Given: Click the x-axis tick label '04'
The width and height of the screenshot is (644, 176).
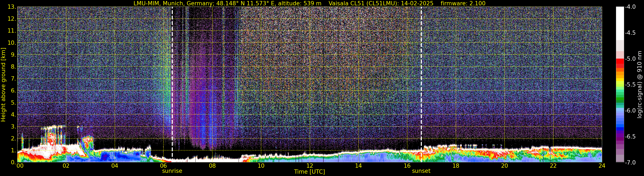Looking at the screenshot, I should click(x=115, y=166).
